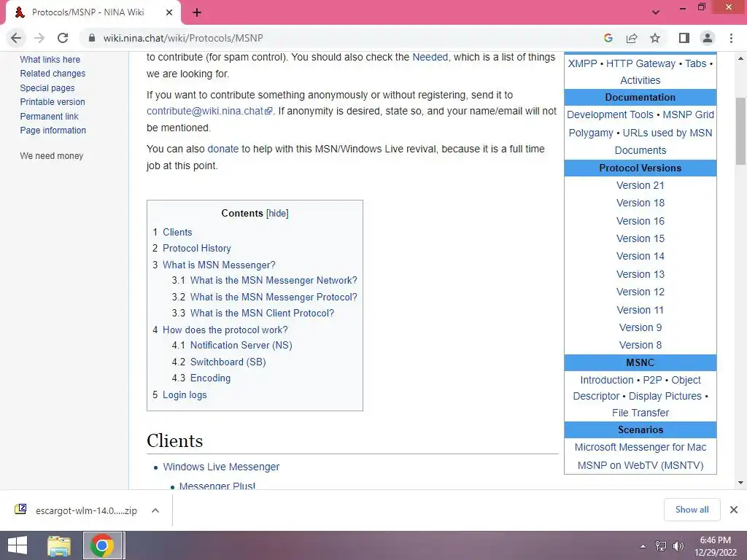The width and height of the screenshot is (747, 560).
Task: Close the downloads bar
Action: [x=734, y=510]
